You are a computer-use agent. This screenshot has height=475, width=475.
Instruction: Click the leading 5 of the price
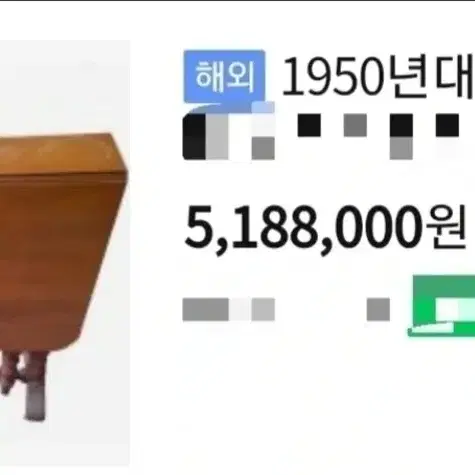197,227
